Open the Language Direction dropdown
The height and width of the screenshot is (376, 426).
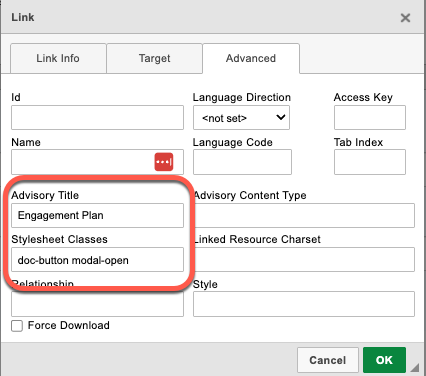point(241,118)
